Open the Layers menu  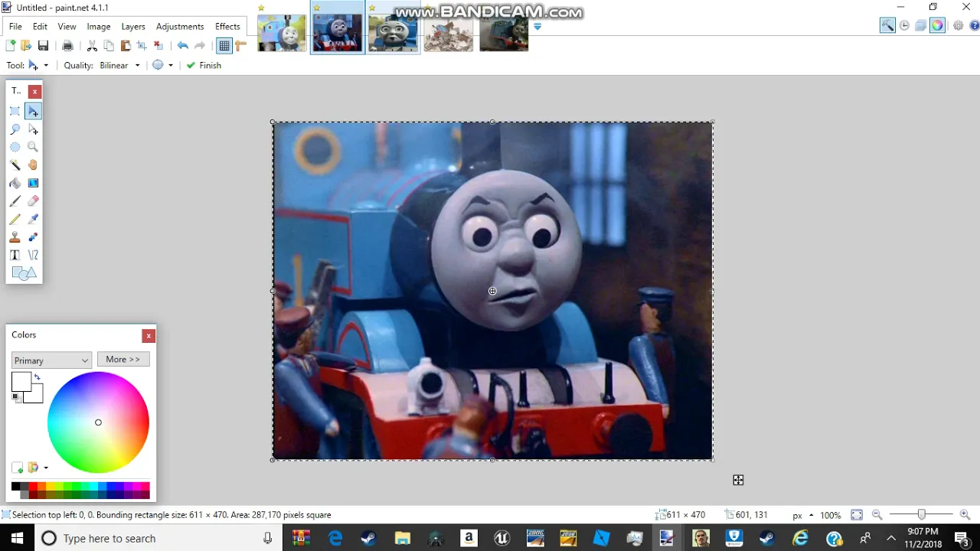pos(133,26)
